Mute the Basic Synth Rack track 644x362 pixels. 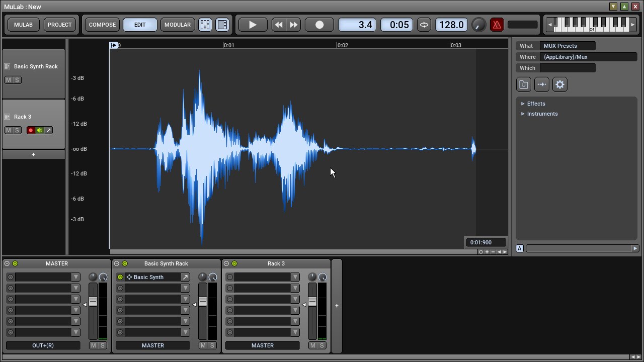coord(9,80)
